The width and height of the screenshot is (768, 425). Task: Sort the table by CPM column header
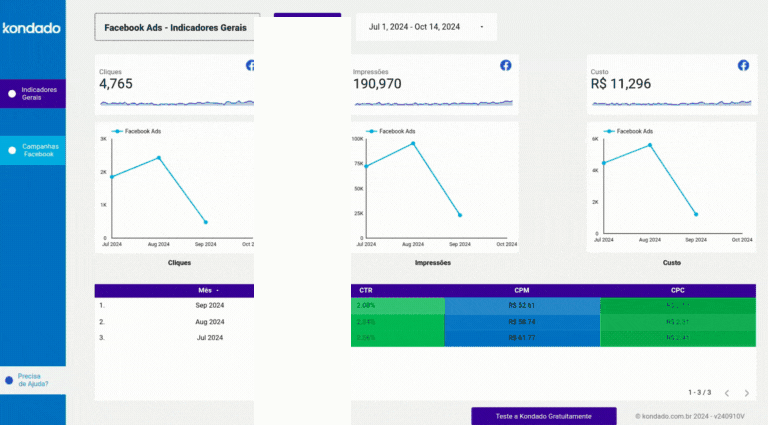pyautogui.click(x=522, y=290)
